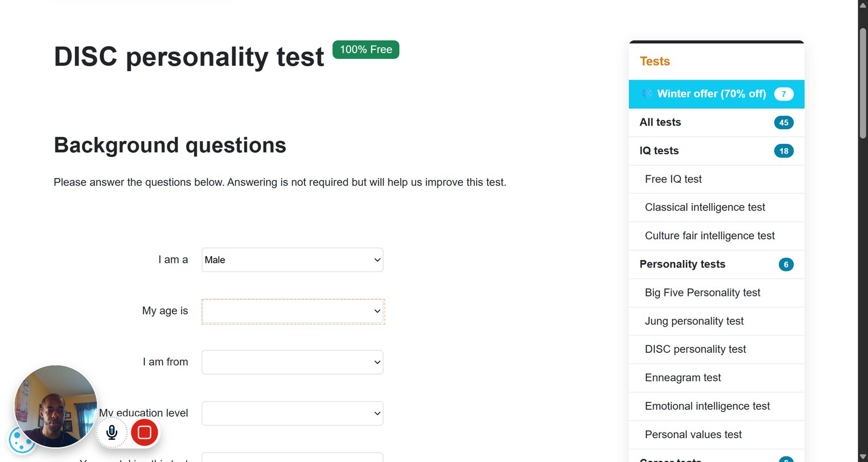Click the 6 badge on Personality tests

(x=786, y=264)
